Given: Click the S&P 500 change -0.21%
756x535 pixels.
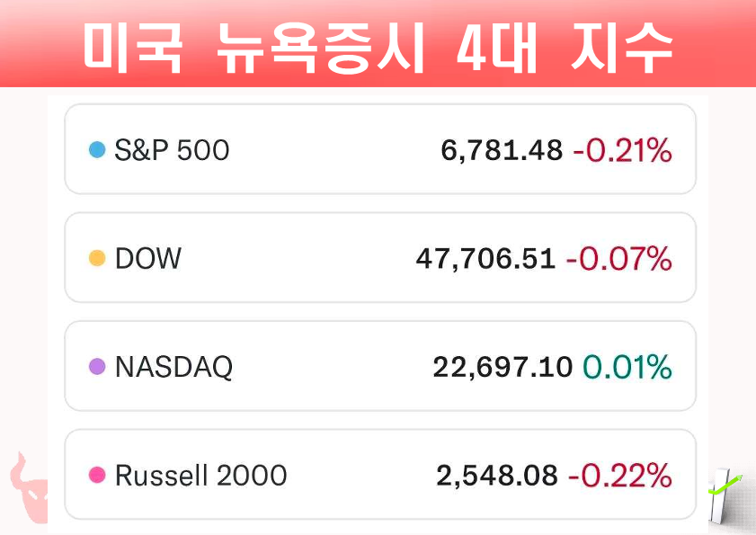Looking at the screenshot, I should coord(622,150).
